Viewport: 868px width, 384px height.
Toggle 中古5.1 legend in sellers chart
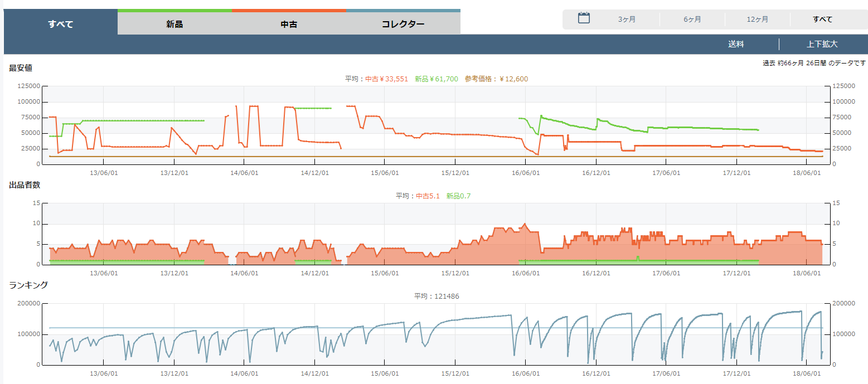click(x=428, y=196)
